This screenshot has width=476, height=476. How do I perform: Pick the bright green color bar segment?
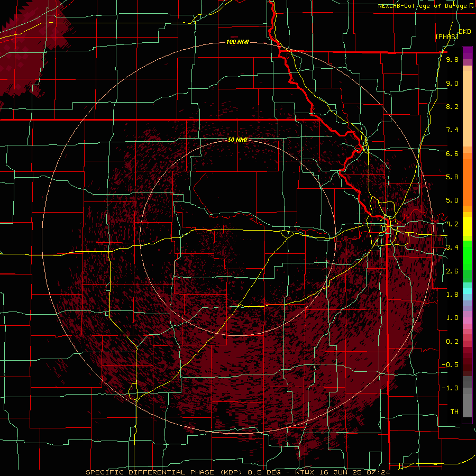pyautogui.click(x=467, y=256)
